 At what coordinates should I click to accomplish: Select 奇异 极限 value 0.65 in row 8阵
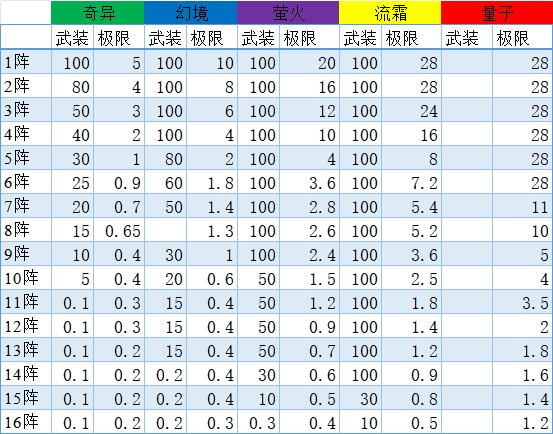[119, 230]
